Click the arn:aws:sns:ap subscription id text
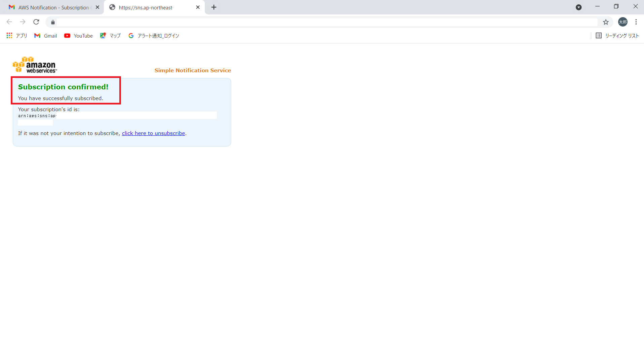This screenshot has width=644, height=346. coord(37,116)
